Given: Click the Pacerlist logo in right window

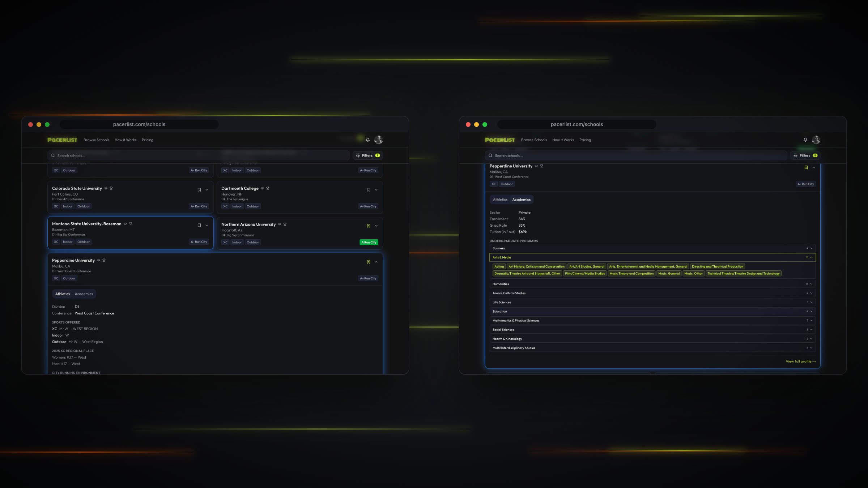Looking at the screenshot, I should (x=500, y=140).
